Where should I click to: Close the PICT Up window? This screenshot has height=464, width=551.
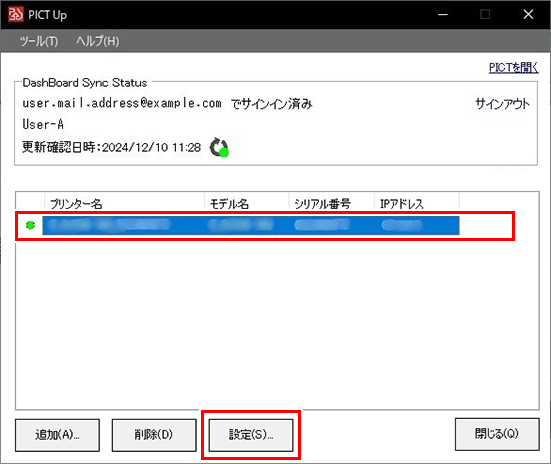(x=528, y=14)
